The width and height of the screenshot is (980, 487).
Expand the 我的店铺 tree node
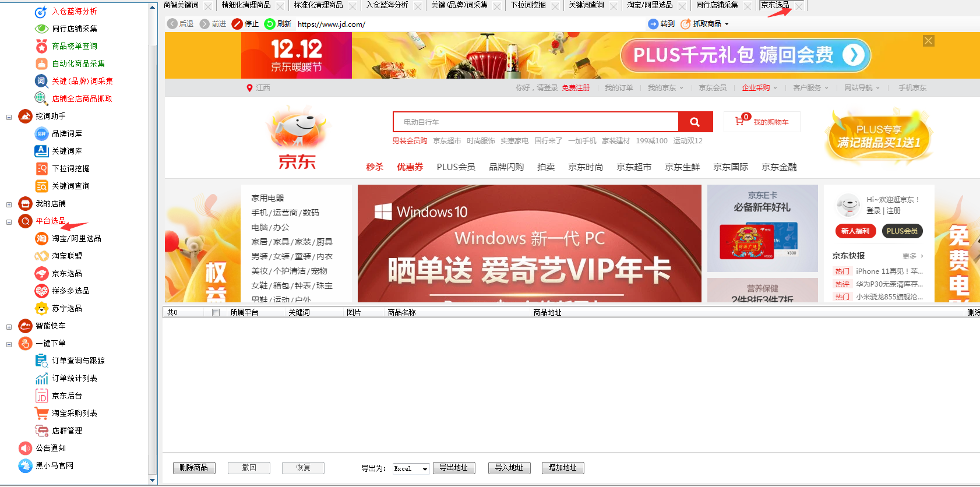[9, 204]
